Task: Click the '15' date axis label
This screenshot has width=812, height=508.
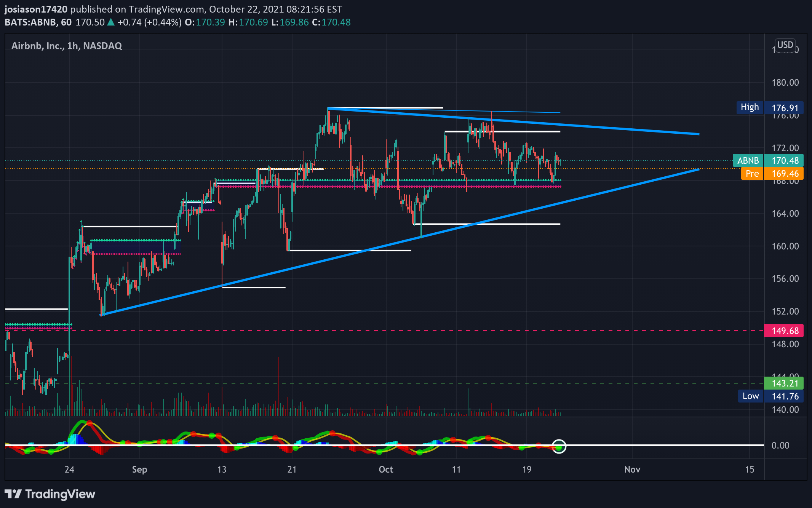Action: click(x=750, y=470)
